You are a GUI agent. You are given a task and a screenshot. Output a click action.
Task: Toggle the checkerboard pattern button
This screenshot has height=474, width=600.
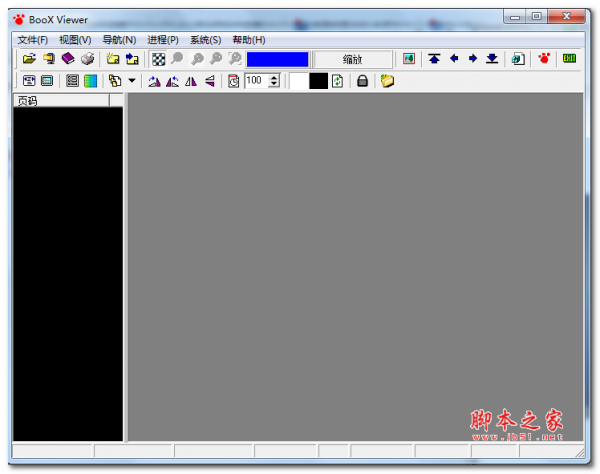pos(158,59)
